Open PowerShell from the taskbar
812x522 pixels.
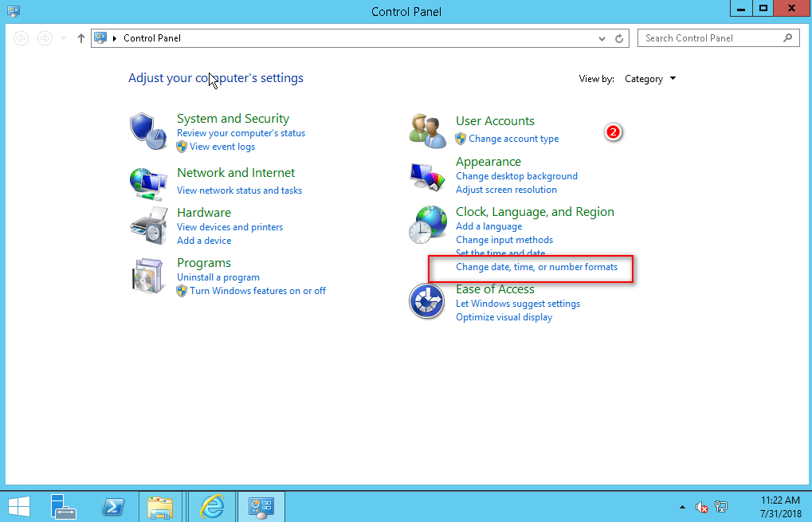click(x=114, y=507)
